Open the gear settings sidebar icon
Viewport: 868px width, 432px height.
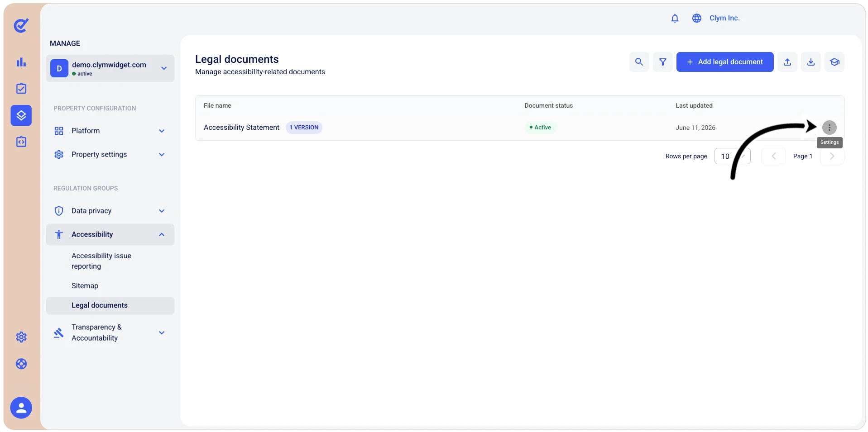[x=21, y=337]
